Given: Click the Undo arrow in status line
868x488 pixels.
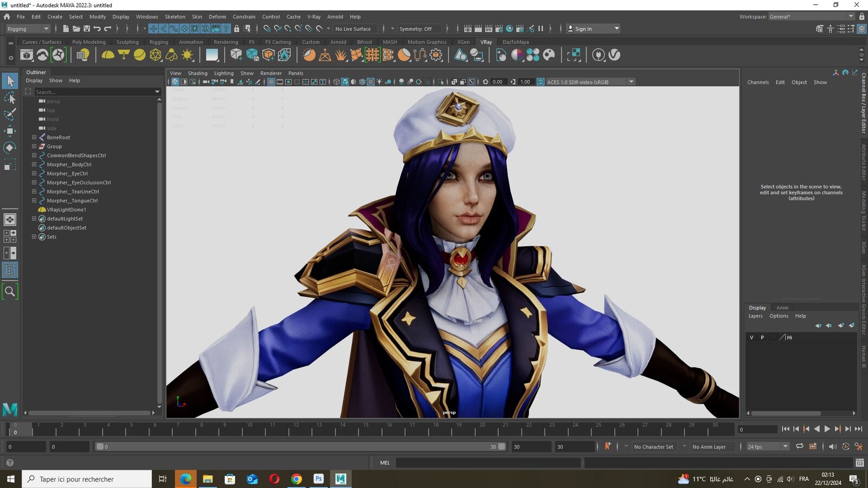Looking at the screenshot, I should tap(97, 29).
